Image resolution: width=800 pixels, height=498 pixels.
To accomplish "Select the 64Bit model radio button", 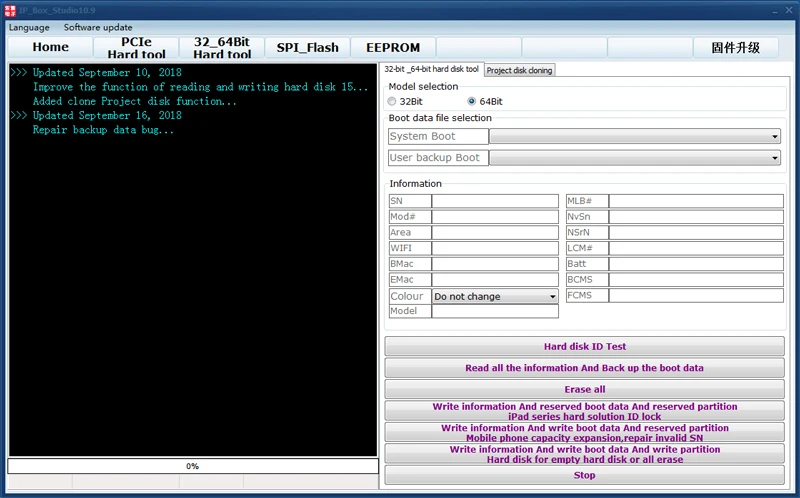I will pos(471,102).
